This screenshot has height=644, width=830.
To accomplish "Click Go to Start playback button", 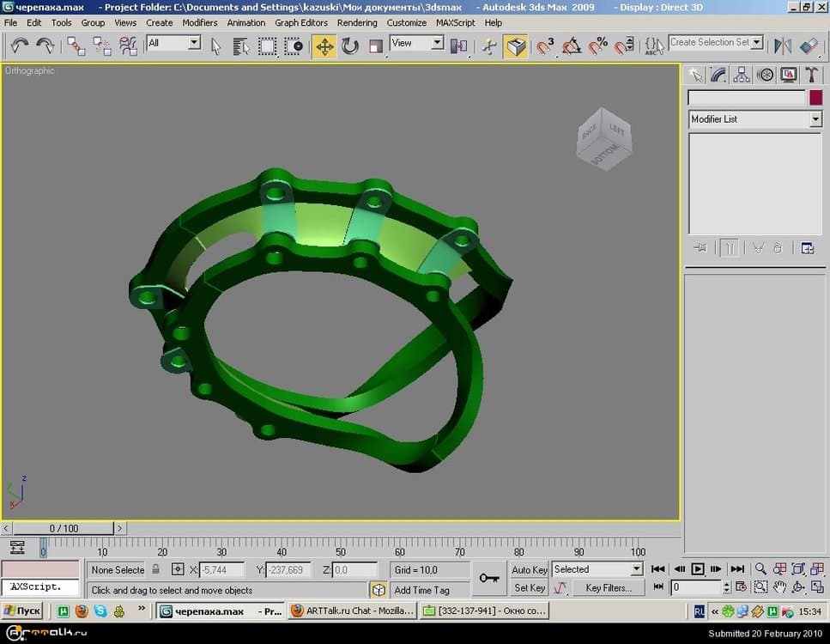I will point(658,568).
